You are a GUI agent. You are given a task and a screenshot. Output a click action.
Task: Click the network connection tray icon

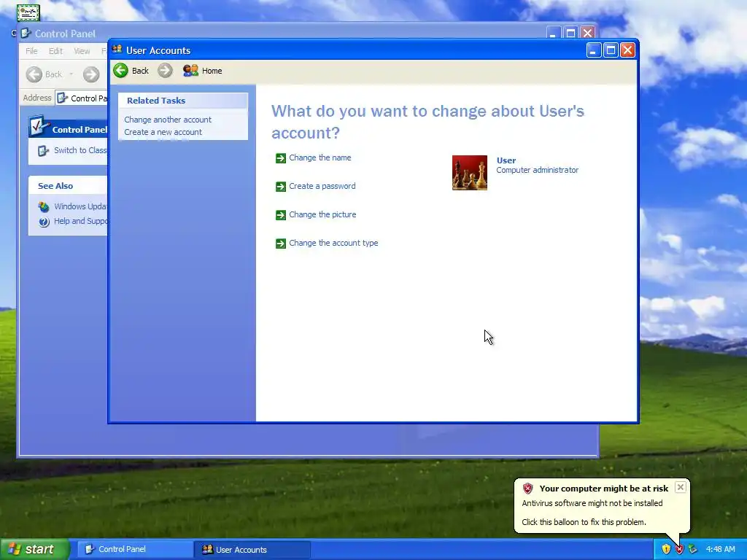[x=693, y=550]
